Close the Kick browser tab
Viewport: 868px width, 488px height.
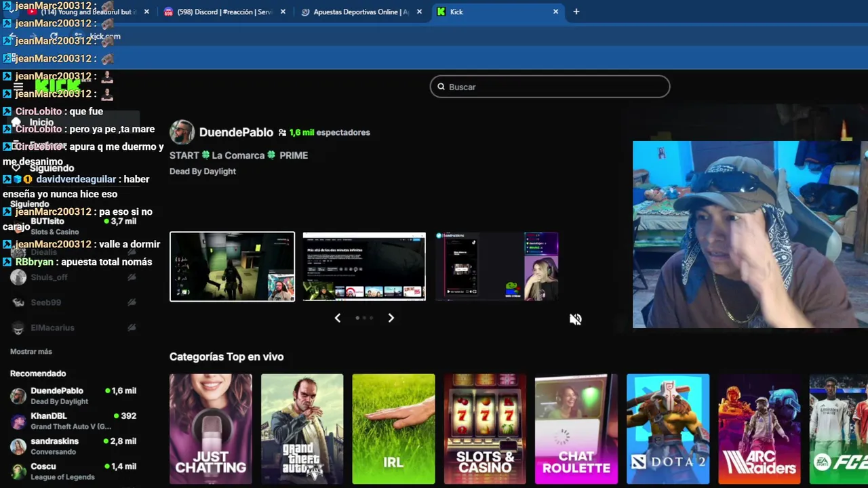point(556,12)
